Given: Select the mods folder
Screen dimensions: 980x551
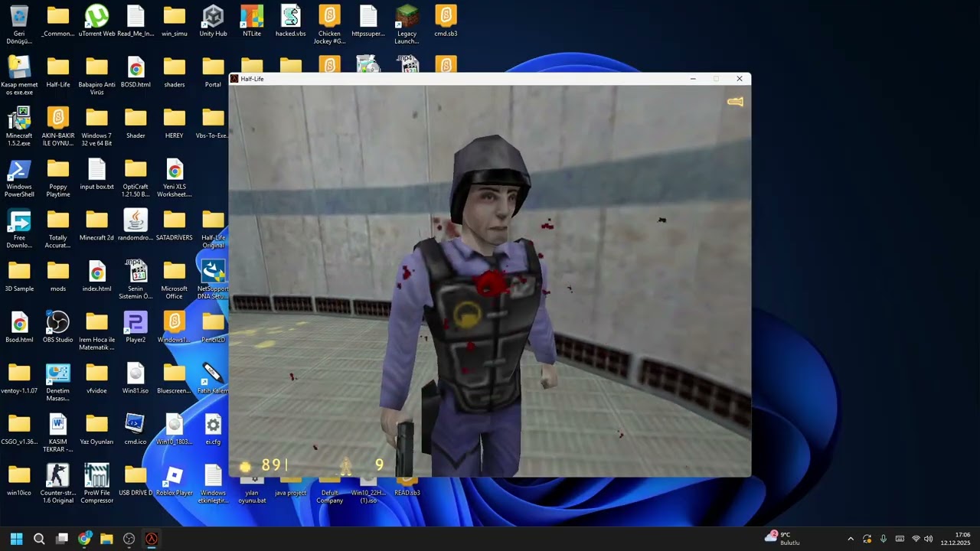Looking at the screenshot, I should (x=58, y=277).
